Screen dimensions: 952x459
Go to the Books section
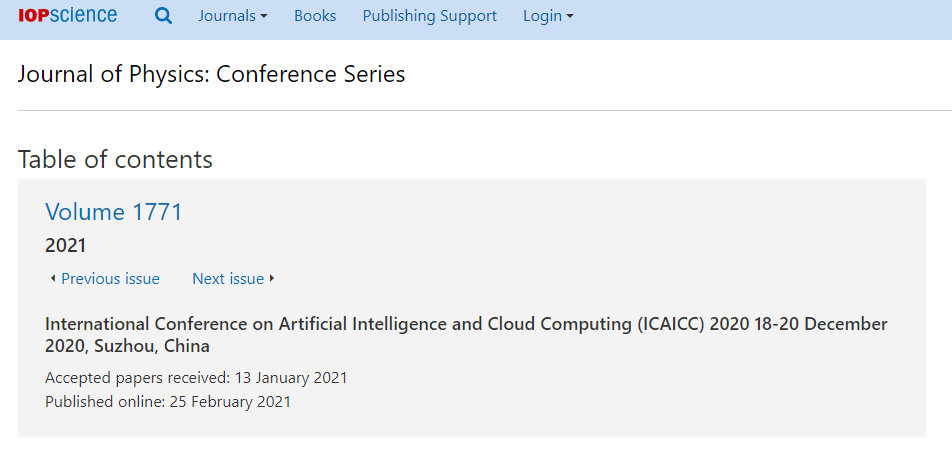315,16
